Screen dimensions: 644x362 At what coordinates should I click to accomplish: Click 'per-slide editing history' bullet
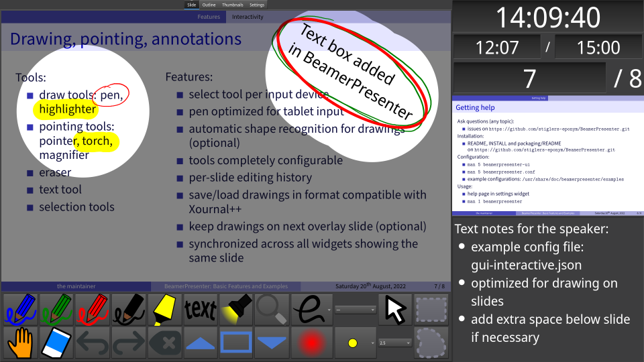point(250,178)
